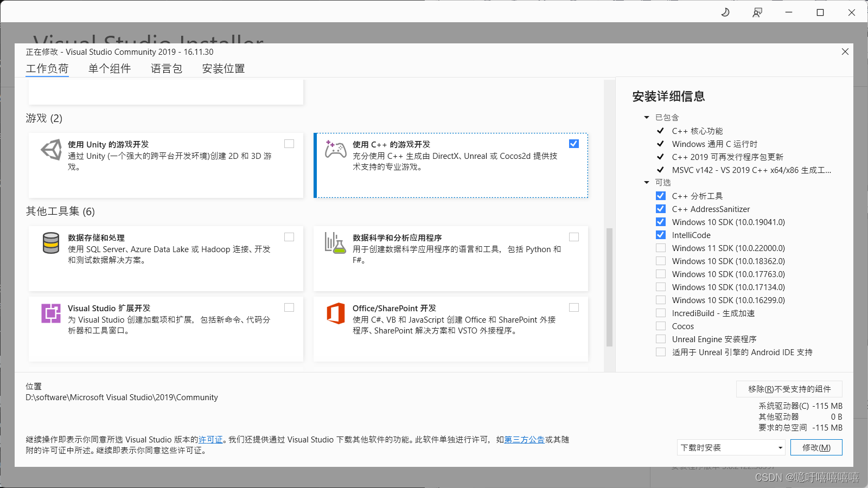Click the 修改(M) button

click(x=816, y=447)
